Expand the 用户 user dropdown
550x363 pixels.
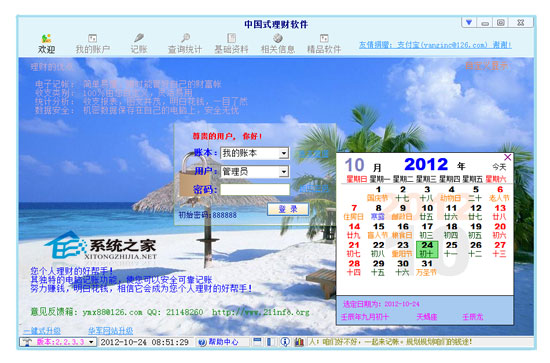pyautogui.click(x=284, y=172)
